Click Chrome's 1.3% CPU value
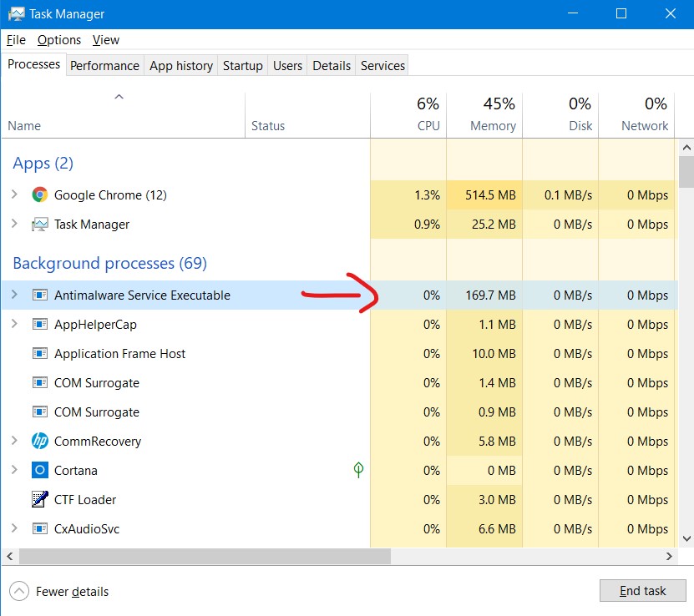Screen dimensions: 694x616 (427, 195)
